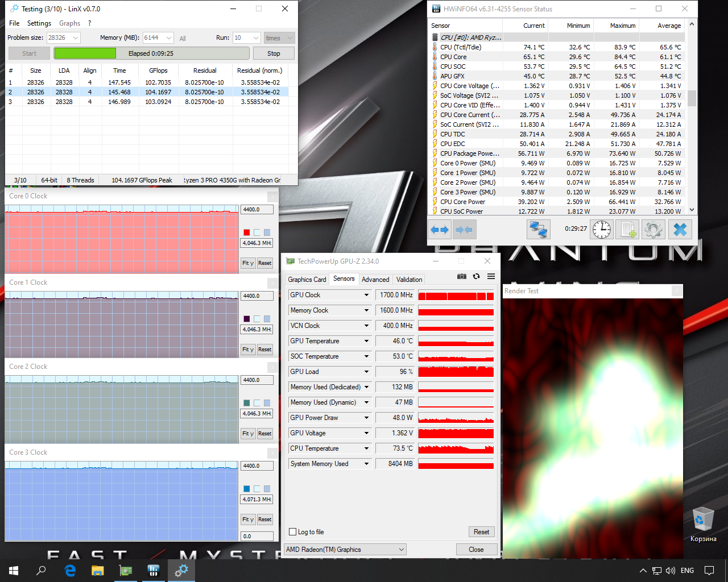Click the red color swatch in Core 0 Clock
This screenshot has height=582, width=728.
(x=247, y=232)
